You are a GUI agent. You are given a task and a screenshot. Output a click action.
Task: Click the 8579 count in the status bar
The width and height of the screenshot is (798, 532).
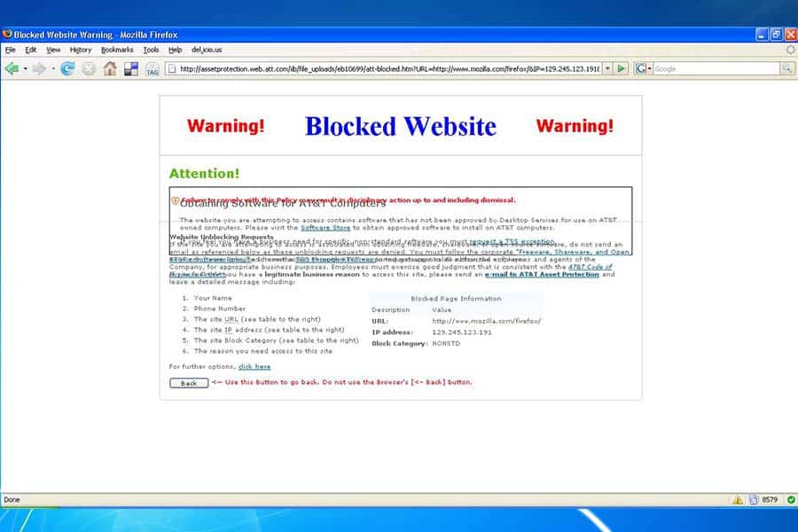click(x=770, y=500)
